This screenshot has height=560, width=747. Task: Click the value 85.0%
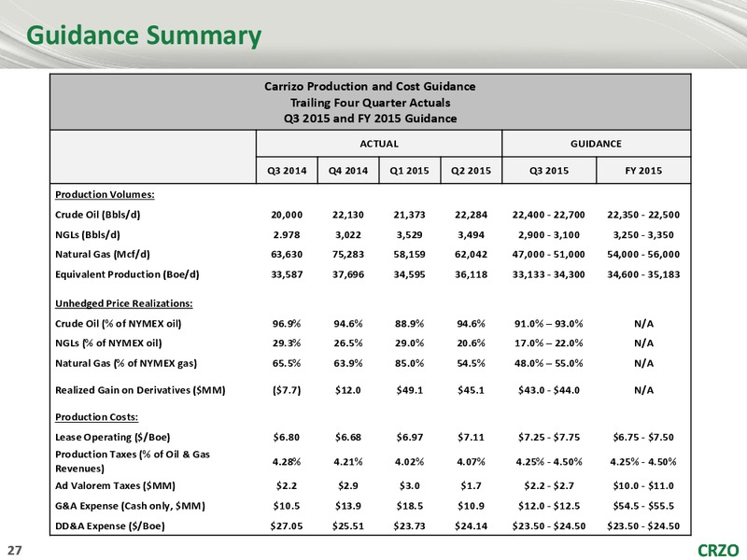click(x=409, y=363)
